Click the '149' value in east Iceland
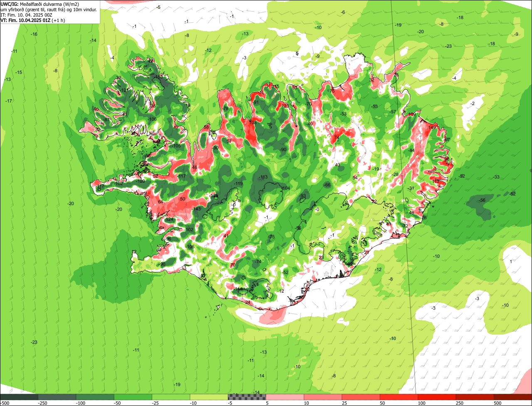Viewport: 532px width, 406px height. 432,127
